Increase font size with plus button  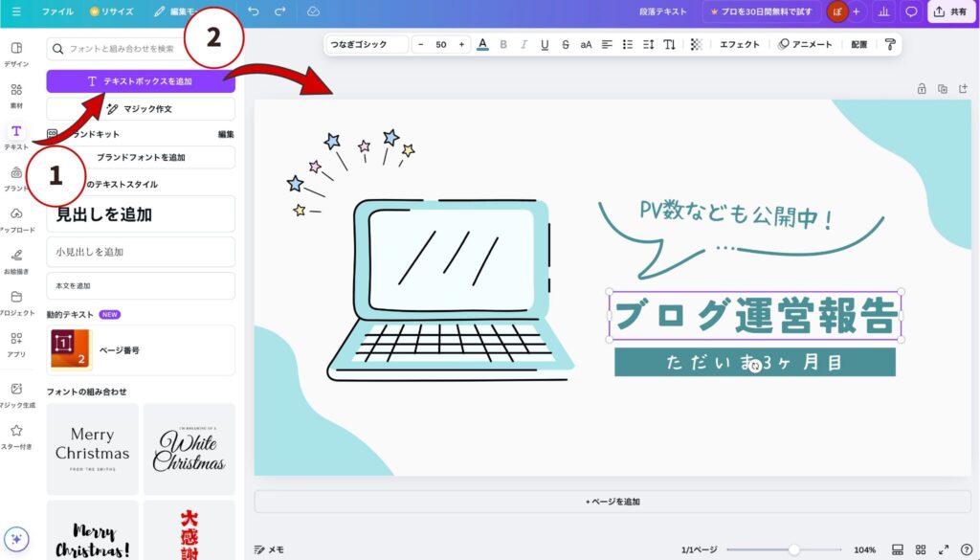462,44
